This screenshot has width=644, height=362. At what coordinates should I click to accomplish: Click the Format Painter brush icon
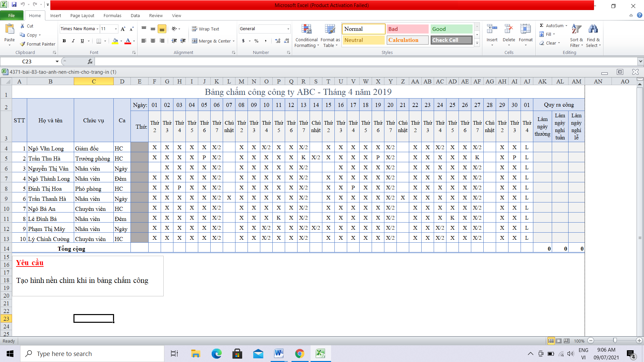tap(23, 44)
